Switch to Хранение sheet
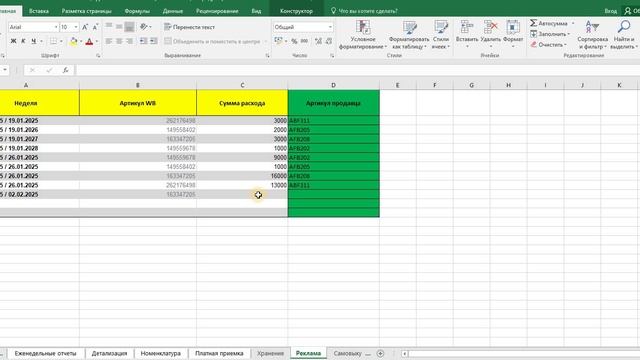 (270, 353)
